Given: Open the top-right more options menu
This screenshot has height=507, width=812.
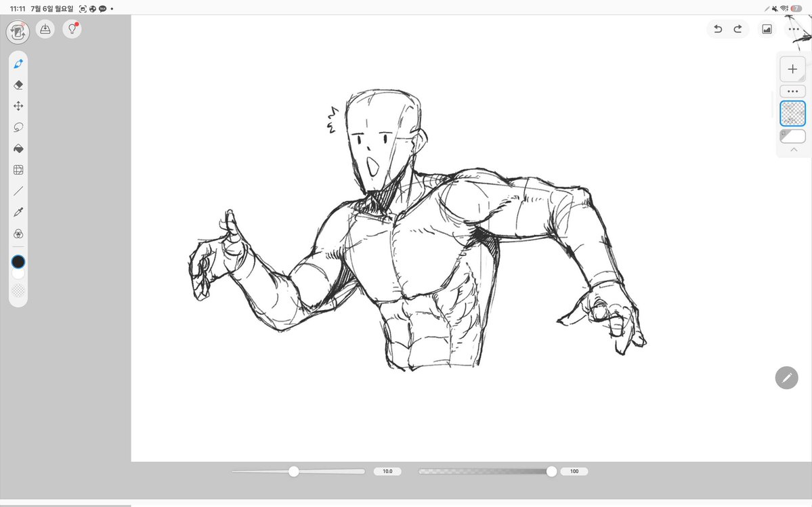Looking at the screenshot, I should [x=793, y=29].
